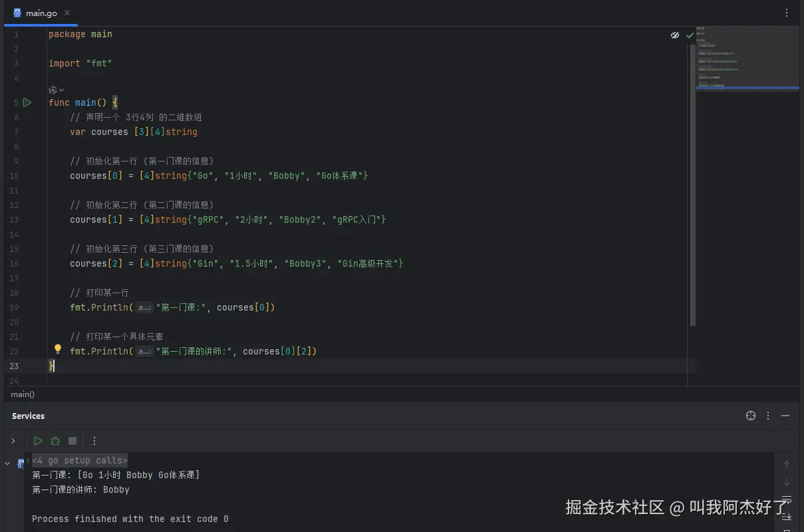
Task: Click the green Run button in Services toolbar
Action: 38,441
